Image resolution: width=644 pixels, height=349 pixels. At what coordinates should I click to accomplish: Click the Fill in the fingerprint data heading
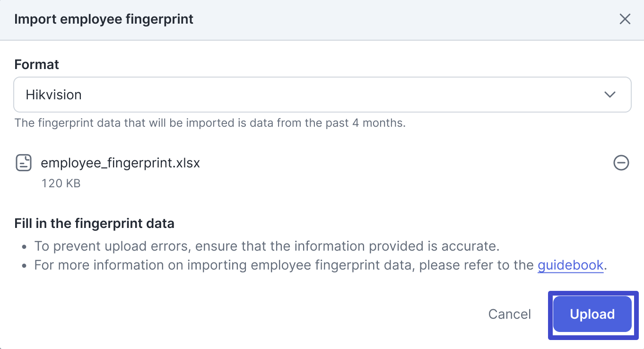[x=95, y=224]
